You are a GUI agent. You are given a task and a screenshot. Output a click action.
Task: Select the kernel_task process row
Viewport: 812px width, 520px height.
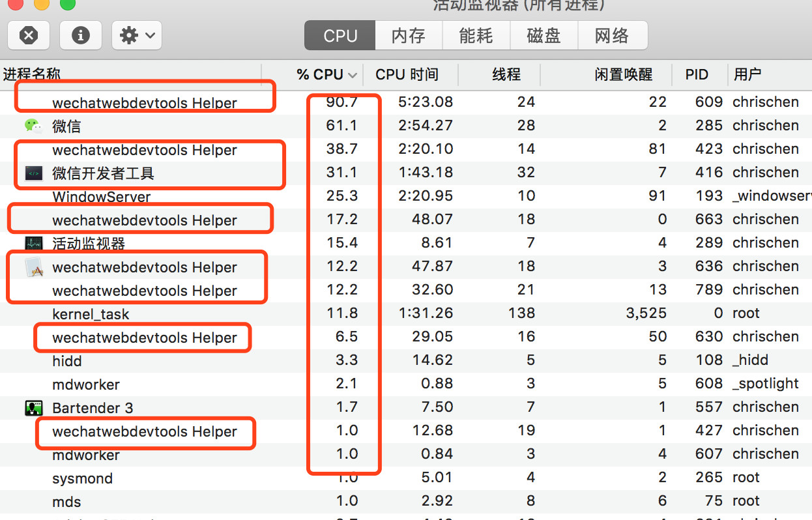tap(406, 313)
